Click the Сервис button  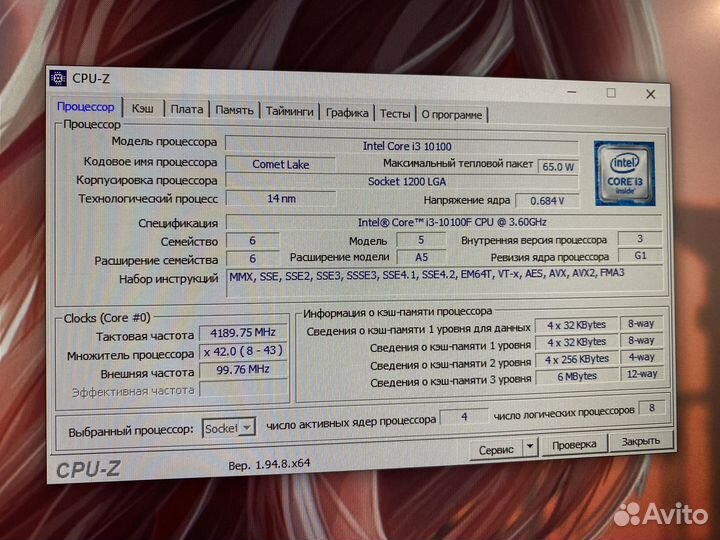(x=496, y=450)
